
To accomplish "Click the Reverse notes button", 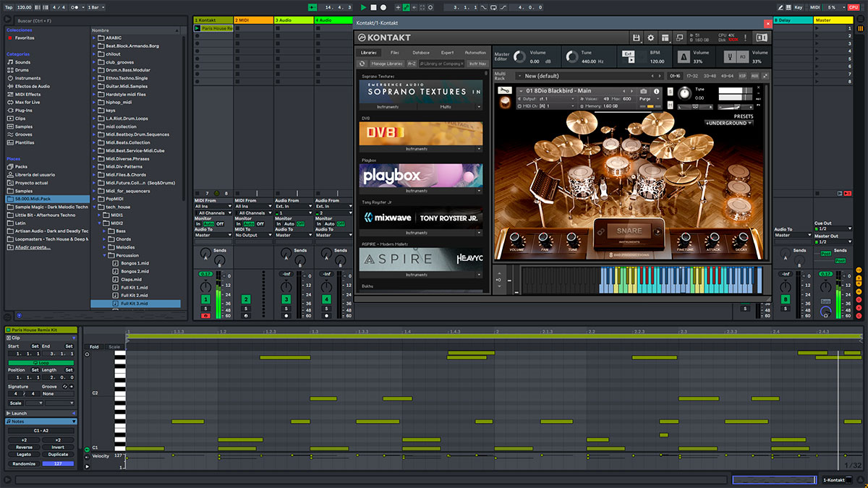I will [x=24, y=447].
